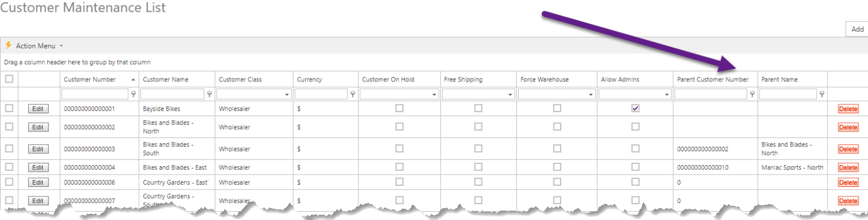The width and height of the screenshot is (868, 220).
Task: Delete customer 000000000000004
Action: point(848,168)
